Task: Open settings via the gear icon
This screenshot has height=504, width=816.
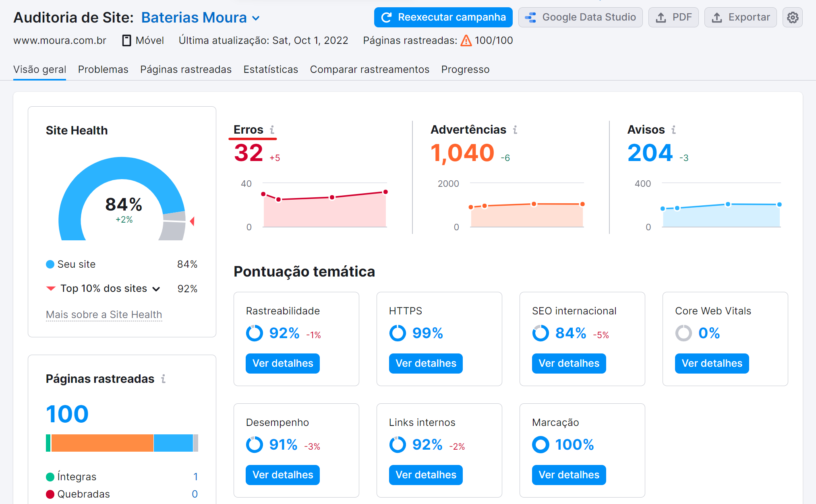Action: tap(792, 17)
